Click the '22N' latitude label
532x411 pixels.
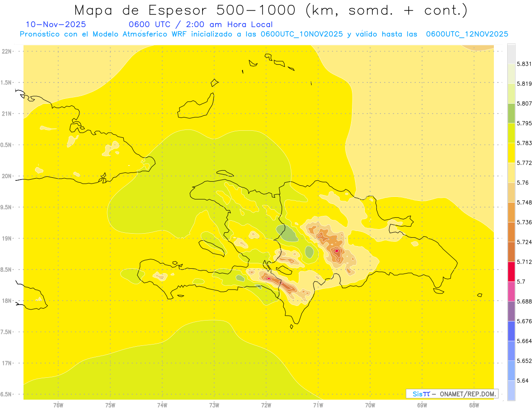click(7, 51)
